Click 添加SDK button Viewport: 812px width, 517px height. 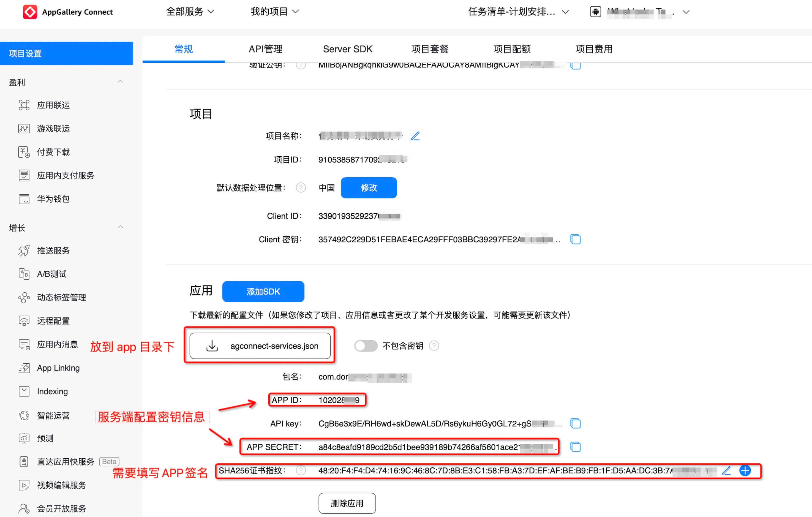263,291
